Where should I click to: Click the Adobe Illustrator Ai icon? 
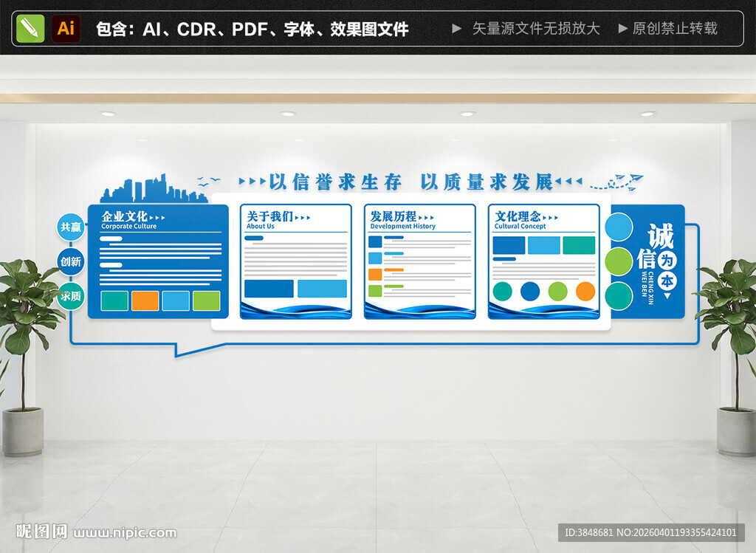tap(66, 29)
